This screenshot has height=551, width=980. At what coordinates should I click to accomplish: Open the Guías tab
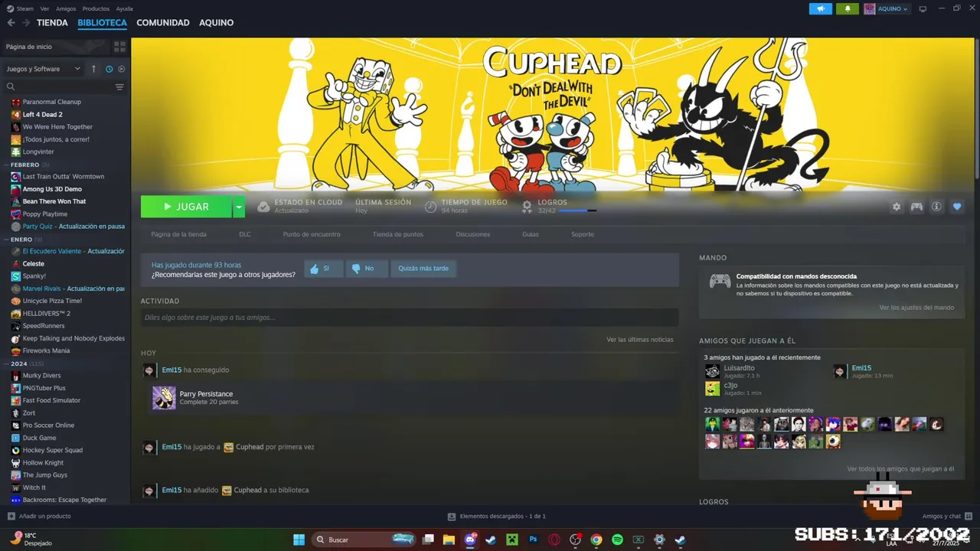531,234
